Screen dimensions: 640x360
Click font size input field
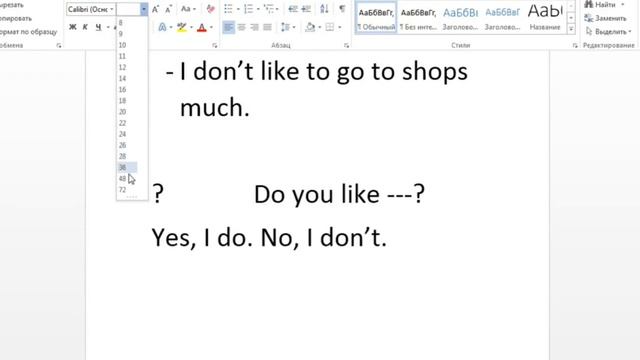click(128, 9)
